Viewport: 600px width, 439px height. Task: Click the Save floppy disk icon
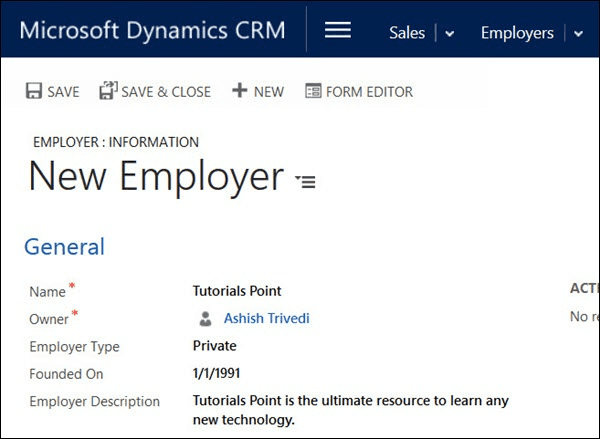(x=33, y=91)
